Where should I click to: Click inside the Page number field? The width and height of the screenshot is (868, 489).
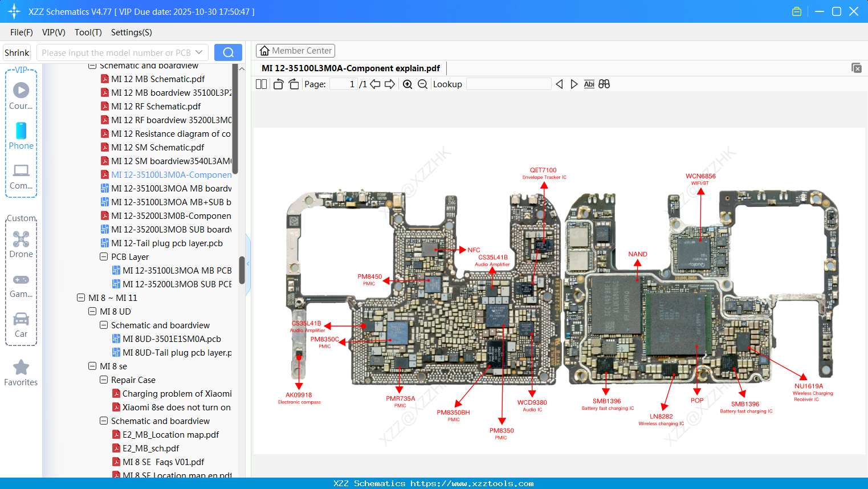(343, 84)
